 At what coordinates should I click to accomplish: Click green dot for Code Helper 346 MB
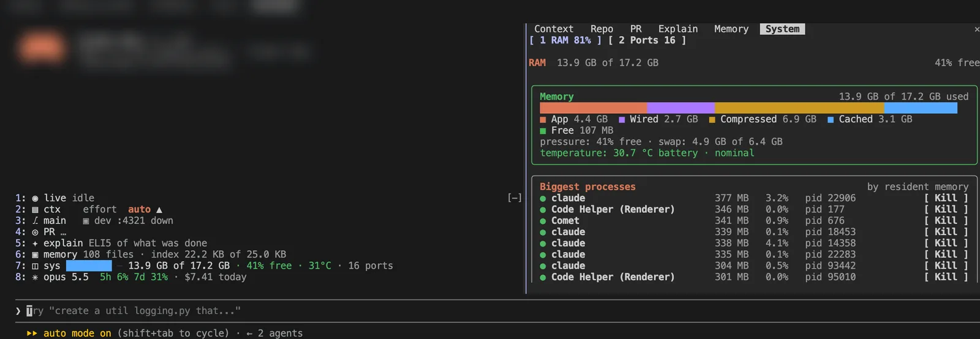coord(543,210)
